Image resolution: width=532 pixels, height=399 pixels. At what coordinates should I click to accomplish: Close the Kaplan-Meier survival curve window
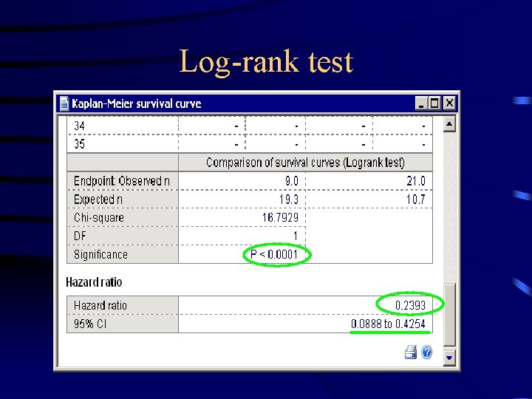coord(449,103)
